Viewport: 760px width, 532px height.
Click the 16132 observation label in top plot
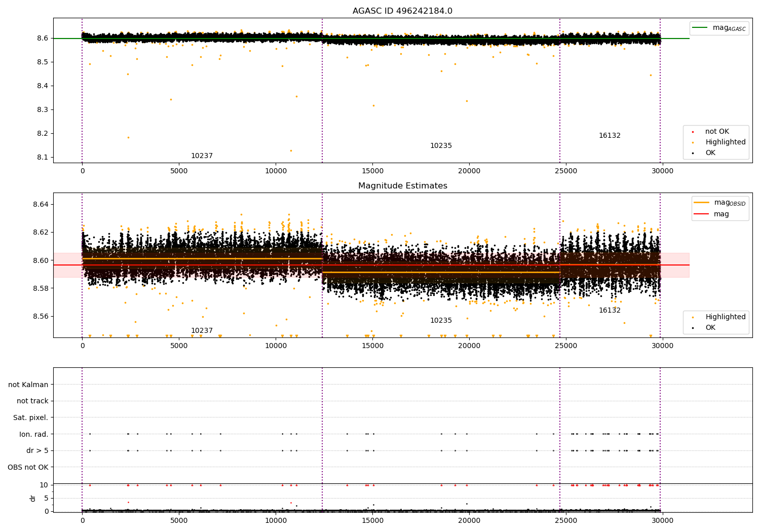[x=610, y=136]
